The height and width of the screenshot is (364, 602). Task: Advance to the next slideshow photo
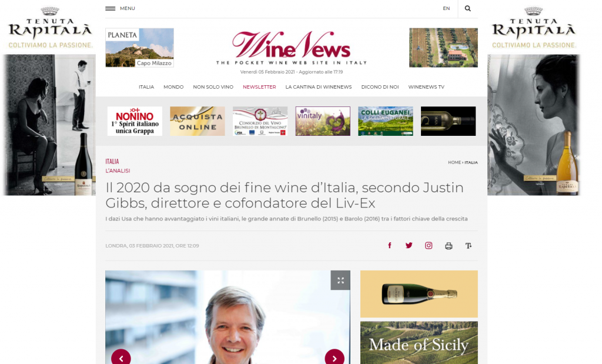tap(335, 358)
